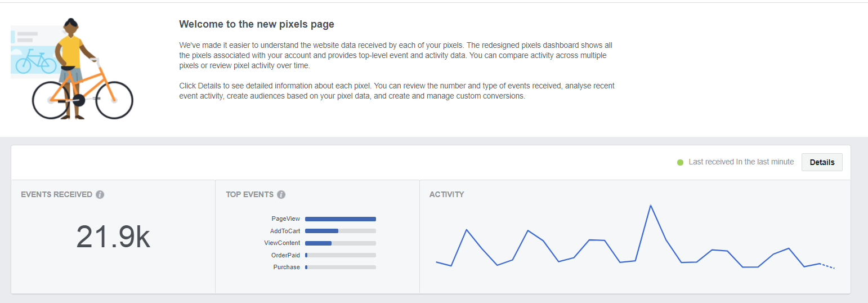Click the Purchase event bar
This screenshot has height=303, width=868.
click(340, 267)
